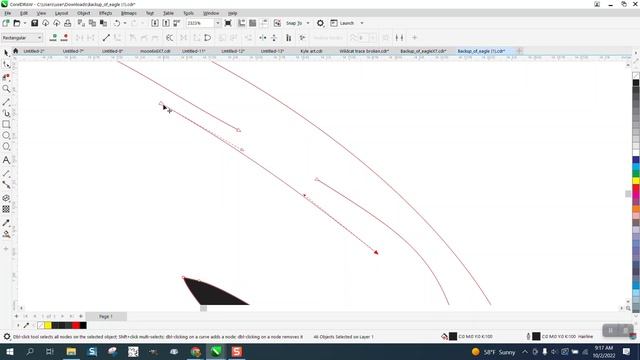Image resolution: width=640 pixels, height=360 pixels.
Task: Open File Explorer from the taskbar
Action: 71,352
